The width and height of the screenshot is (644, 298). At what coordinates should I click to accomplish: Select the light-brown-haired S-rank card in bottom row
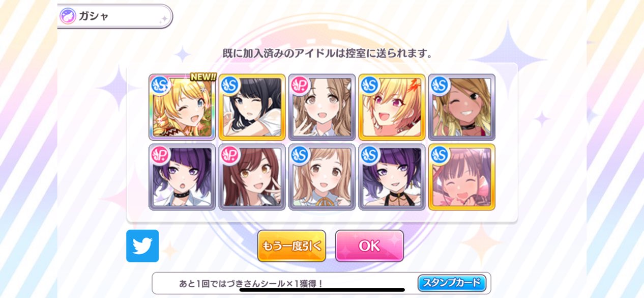(x=322, y=177)
